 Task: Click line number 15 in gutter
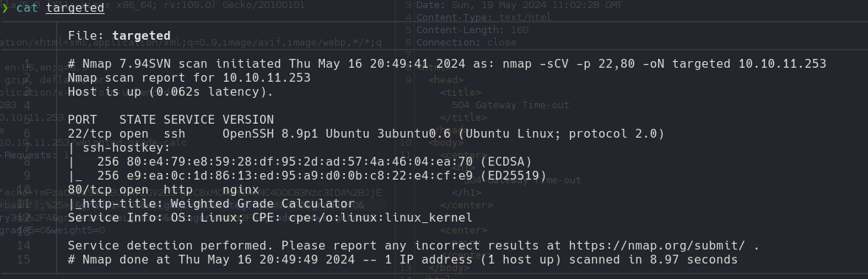tap(24, 259)
